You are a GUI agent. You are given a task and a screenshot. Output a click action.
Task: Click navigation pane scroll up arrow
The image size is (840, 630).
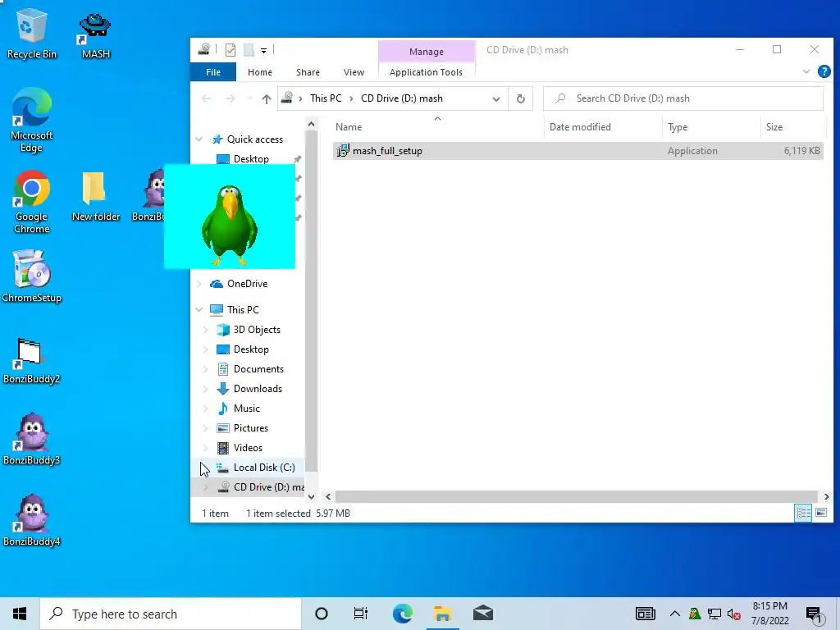pyautogui.click(x=311, y=125)
